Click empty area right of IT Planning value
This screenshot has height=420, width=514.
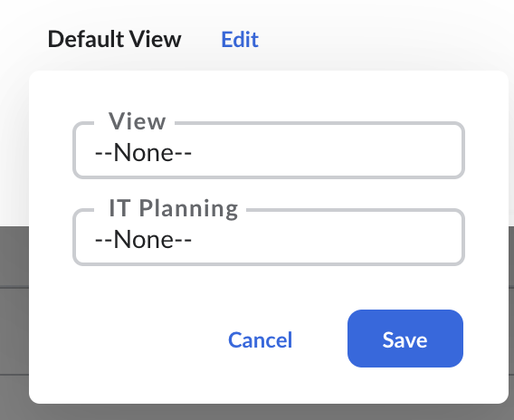328,239
